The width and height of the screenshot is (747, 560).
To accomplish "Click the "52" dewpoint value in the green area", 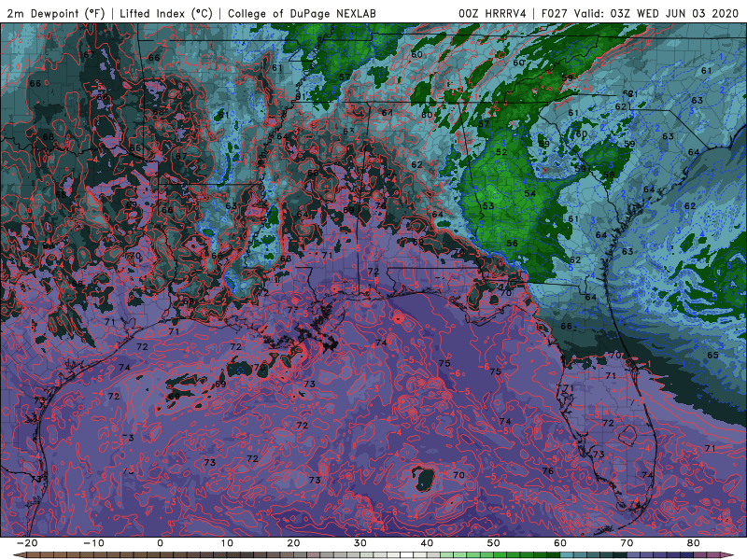I will tap(501, 152).
